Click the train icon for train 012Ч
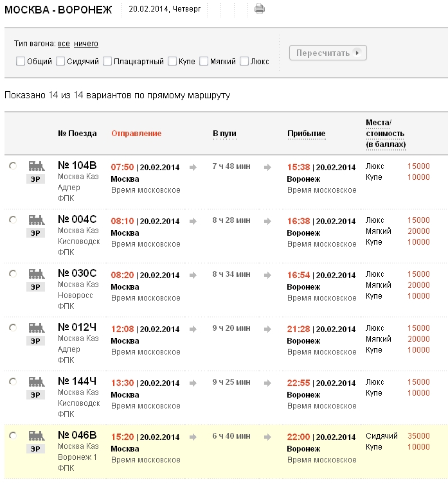This screenshot has height=483, width=448. [x=36, y=328]
